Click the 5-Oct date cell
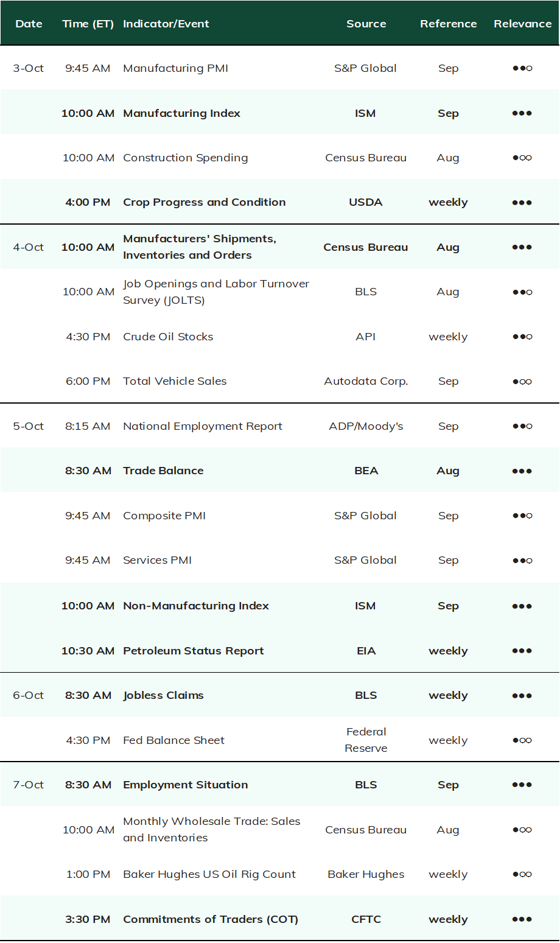Image resolution: width=560 pixels, height=943 pixels. coord(29,426)
